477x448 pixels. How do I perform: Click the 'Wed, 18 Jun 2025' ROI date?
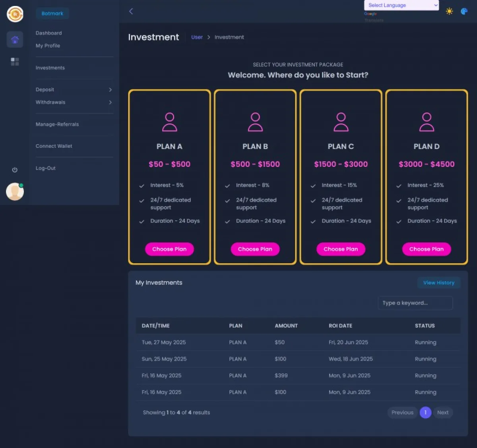[351, 359]
